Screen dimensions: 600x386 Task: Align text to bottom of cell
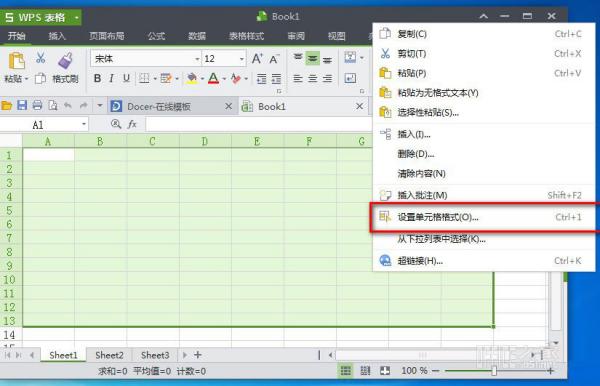[x=327, y=60]
